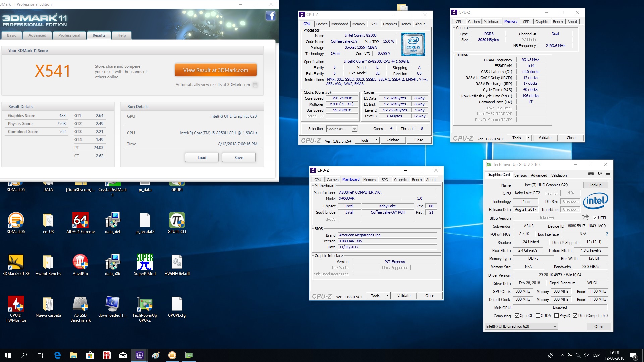
Task: Open Microsoft Edge from the taskbar
Action: pos(57,355)
